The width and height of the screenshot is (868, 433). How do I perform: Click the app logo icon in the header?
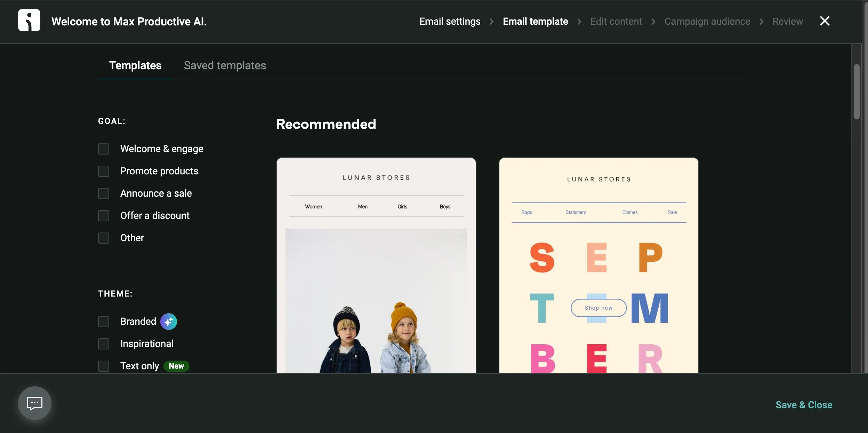29,21
